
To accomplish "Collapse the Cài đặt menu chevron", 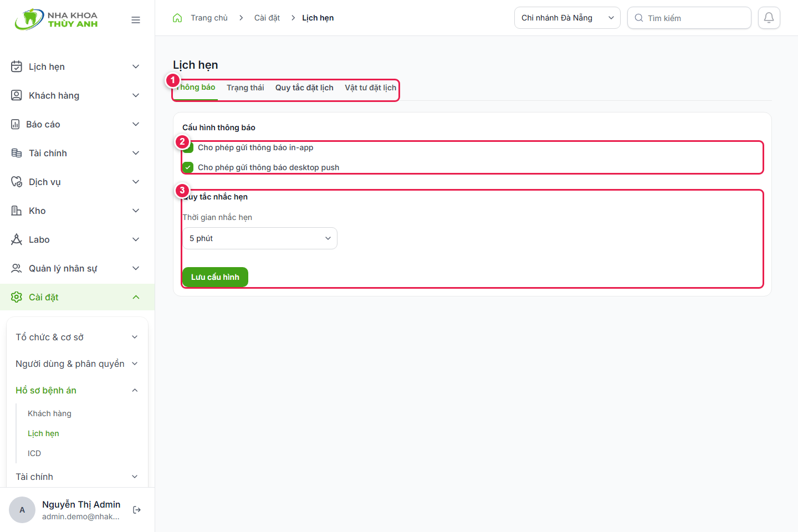I will [136, 297].
